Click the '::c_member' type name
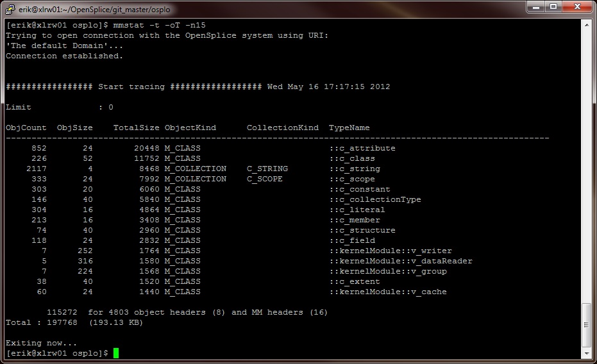597x364 pixels. click(x=355, y=220)
